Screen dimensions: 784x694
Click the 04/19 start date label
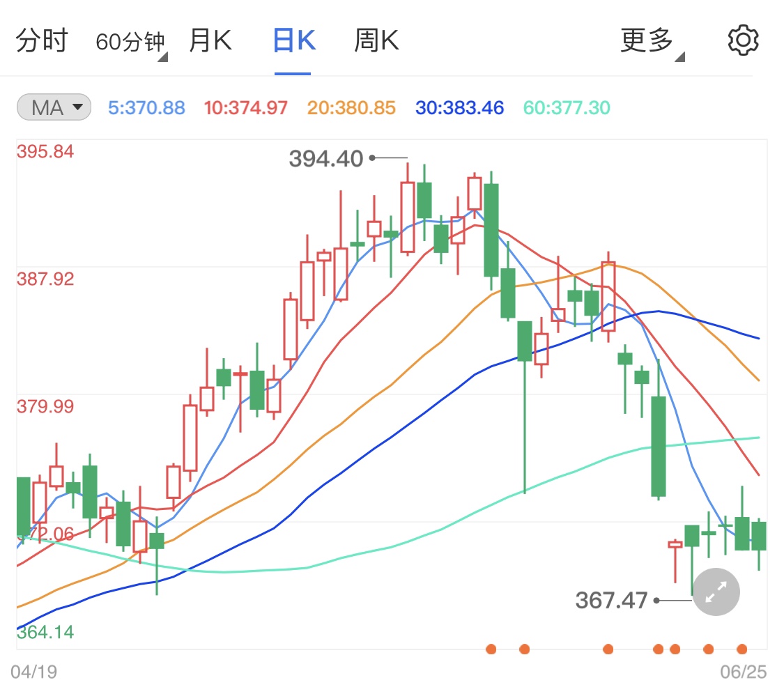(34, 672)
